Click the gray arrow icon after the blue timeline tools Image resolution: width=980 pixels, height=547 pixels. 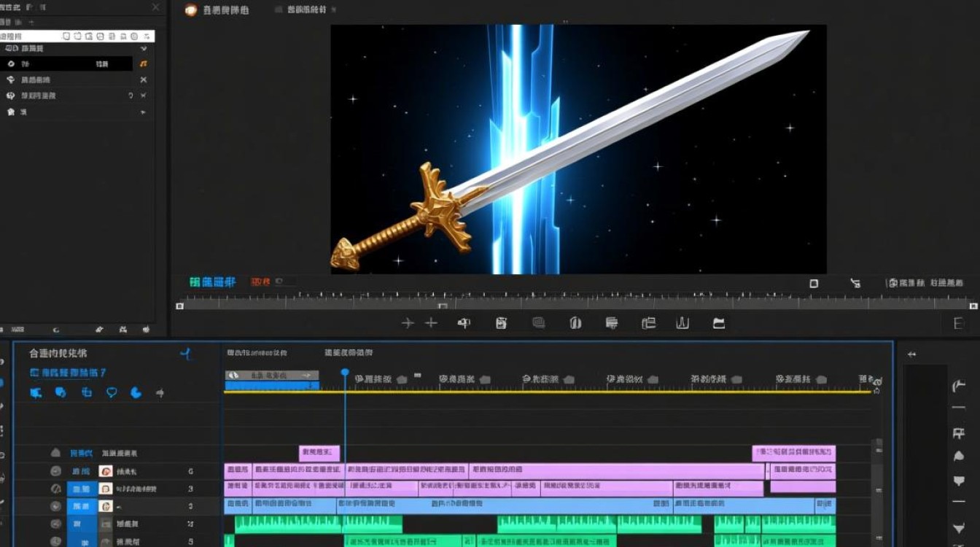click(x=160, y=393)
